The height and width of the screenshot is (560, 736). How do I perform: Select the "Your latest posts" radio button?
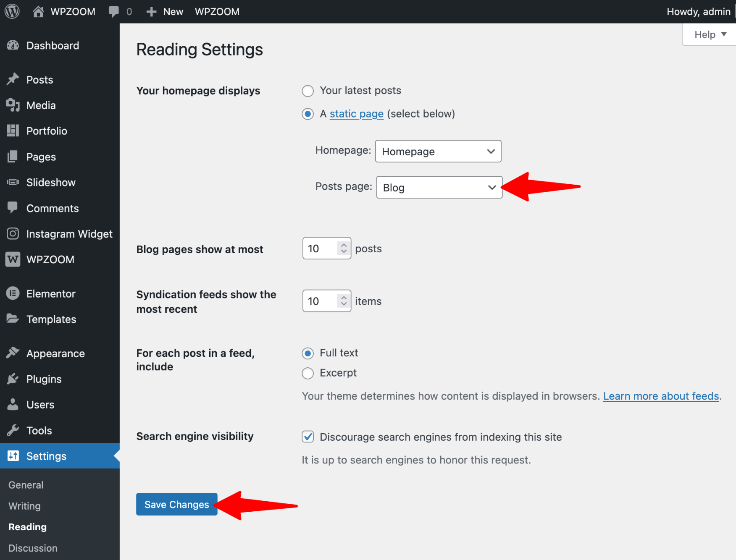pyautogui.click(x=308, y=91)
